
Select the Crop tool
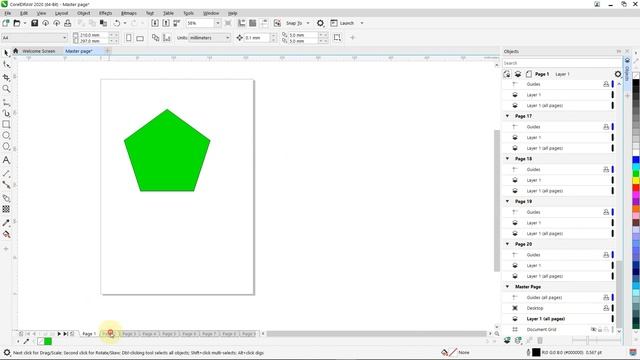pos(6,77)
